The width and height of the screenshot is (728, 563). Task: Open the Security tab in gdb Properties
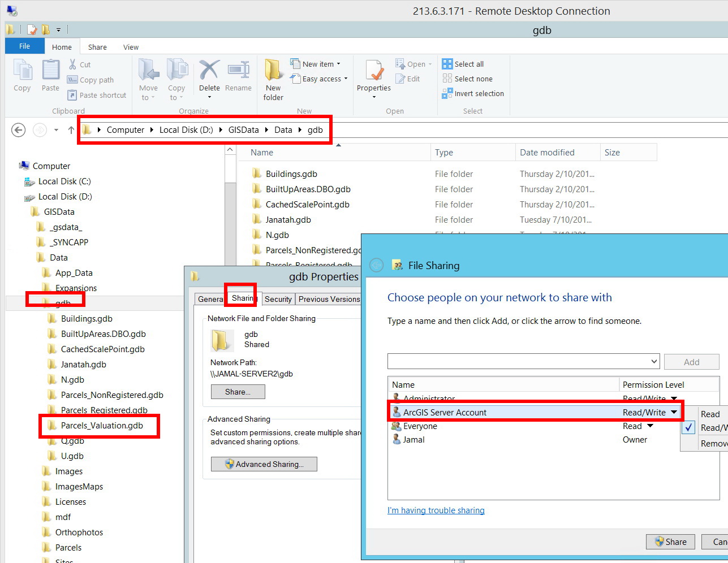point(278,299)
